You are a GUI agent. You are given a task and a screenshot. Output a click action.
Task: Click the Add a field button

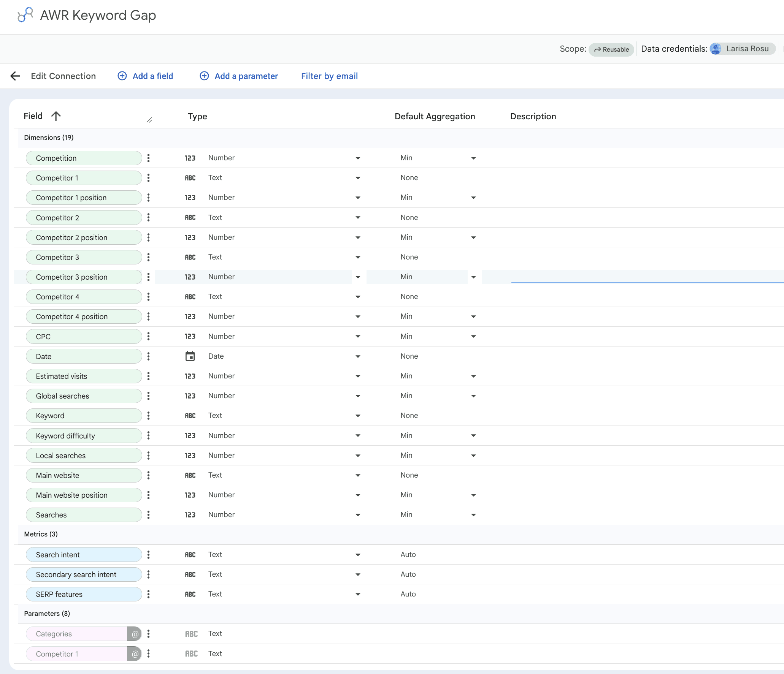145,76
